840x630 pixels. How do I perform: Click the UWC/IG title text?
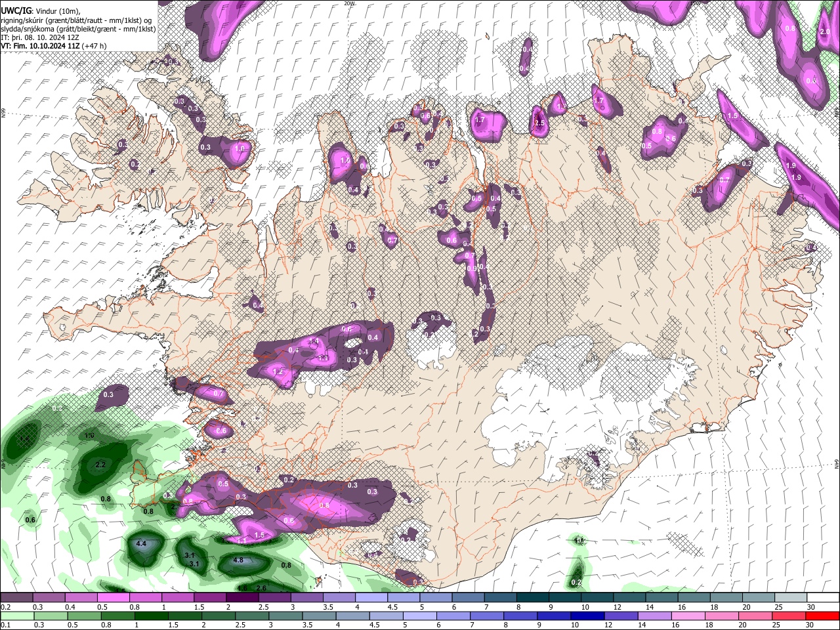(x=16, y=10)
